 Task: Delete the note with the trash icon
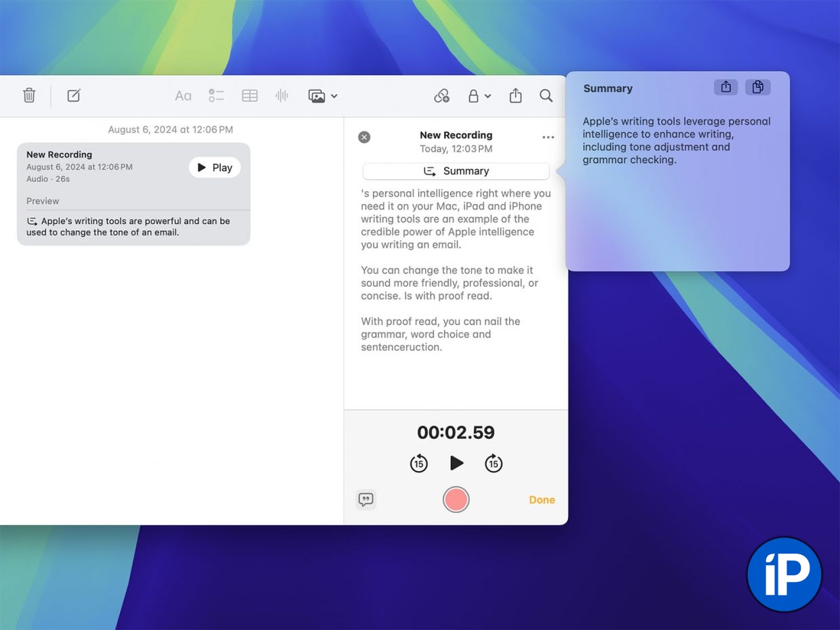[29, 95]
